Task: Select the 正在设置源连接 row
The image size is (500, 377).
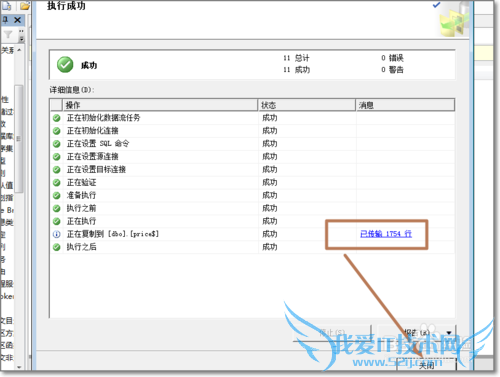Action: click(252, 156)
